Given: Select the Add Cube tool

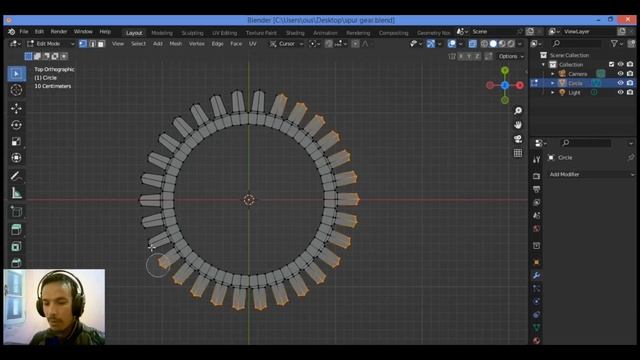Looking at the screenshot, I should pyautogui.click(x=16, y=211).
